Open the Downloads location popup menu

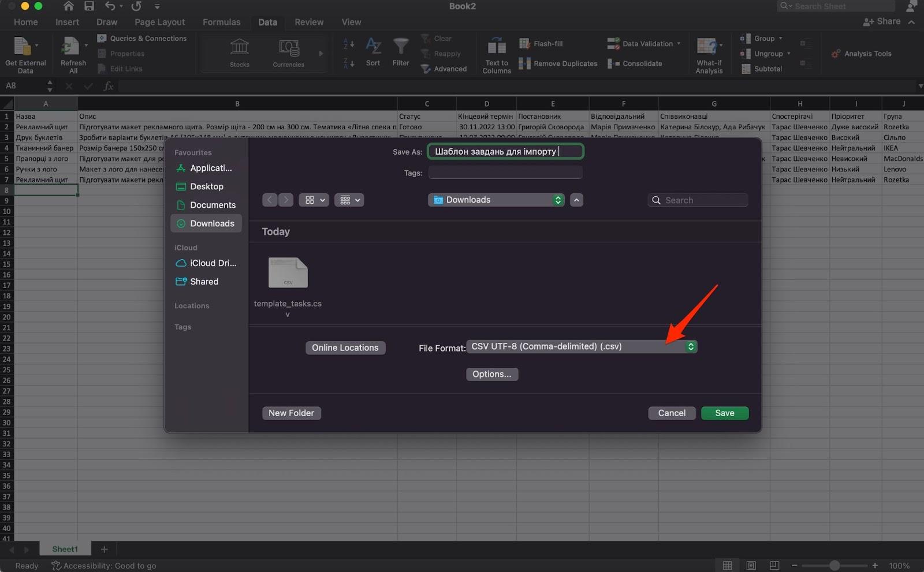pos(496,200)
